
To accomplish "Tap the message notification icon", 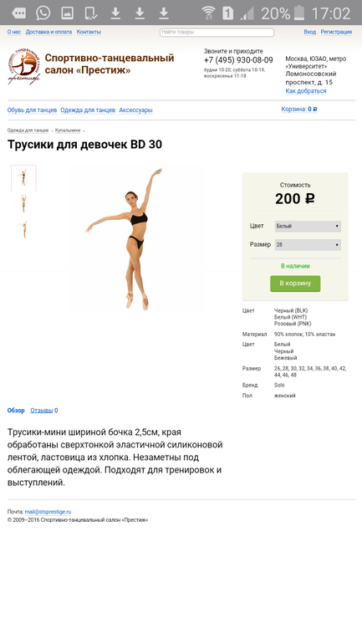I will tap(19, 13).
